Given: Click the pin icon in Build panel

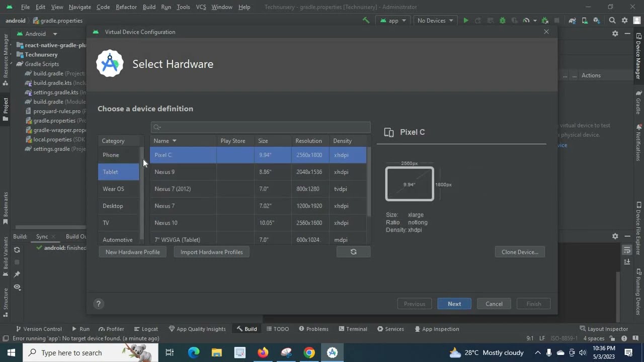Looking at the screenshot, I should 17,274.
